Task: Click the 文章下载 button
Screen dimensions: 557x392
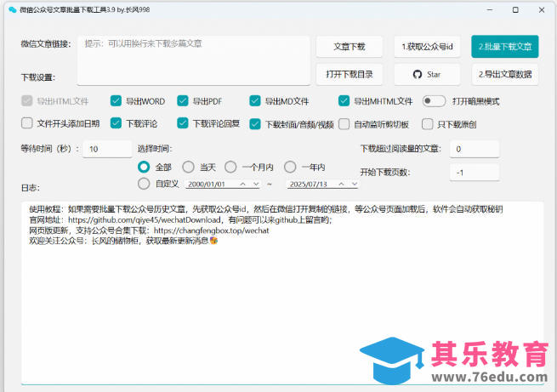Action: (350, 47)
